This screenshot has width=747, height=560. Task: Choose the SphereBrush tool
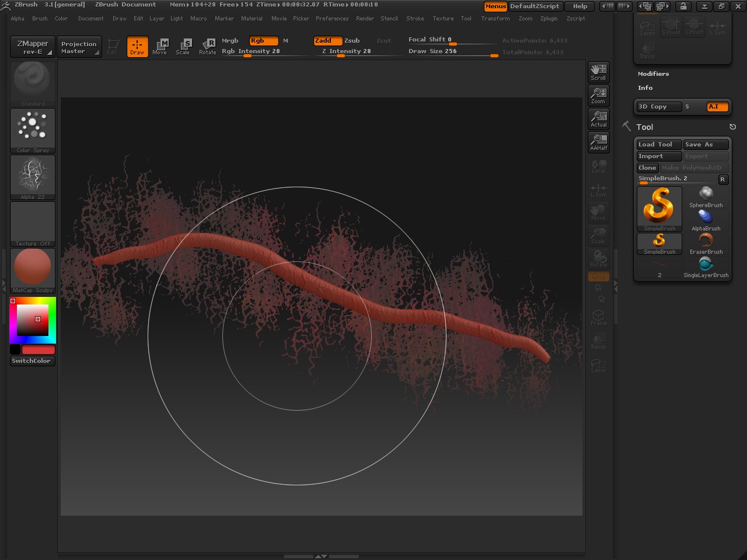(706, 197)
